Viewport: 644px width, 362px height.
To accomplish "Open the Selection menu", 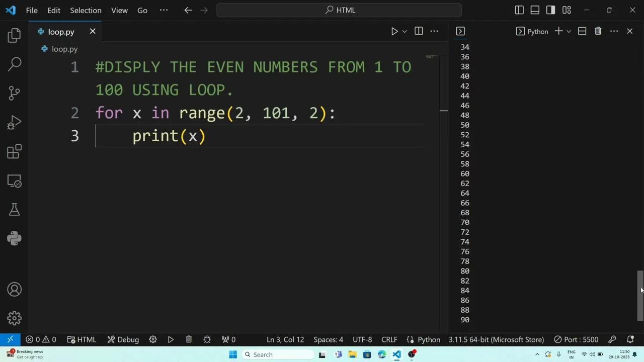I will click(86, 10).
